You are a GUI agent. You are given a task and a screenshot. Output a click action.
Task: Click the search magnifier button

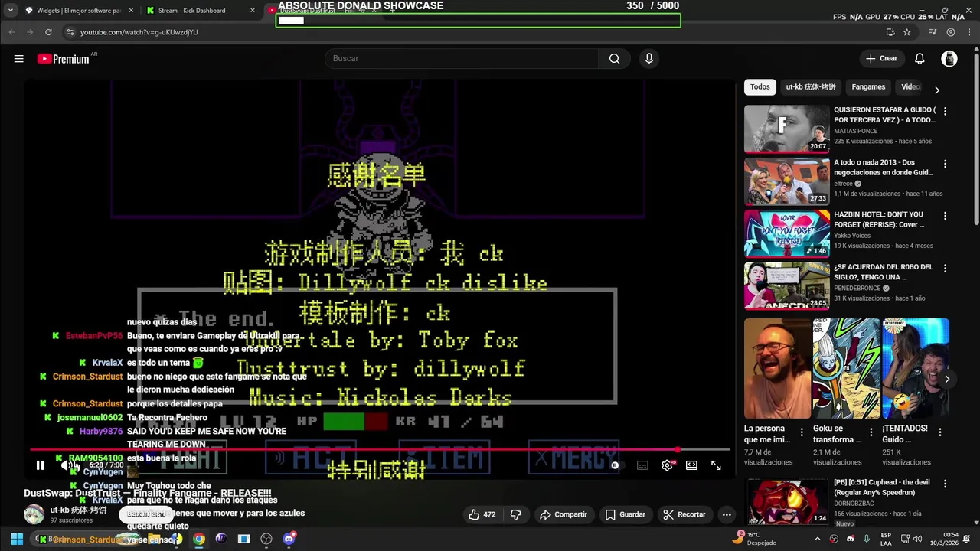(x=614, y=59)
